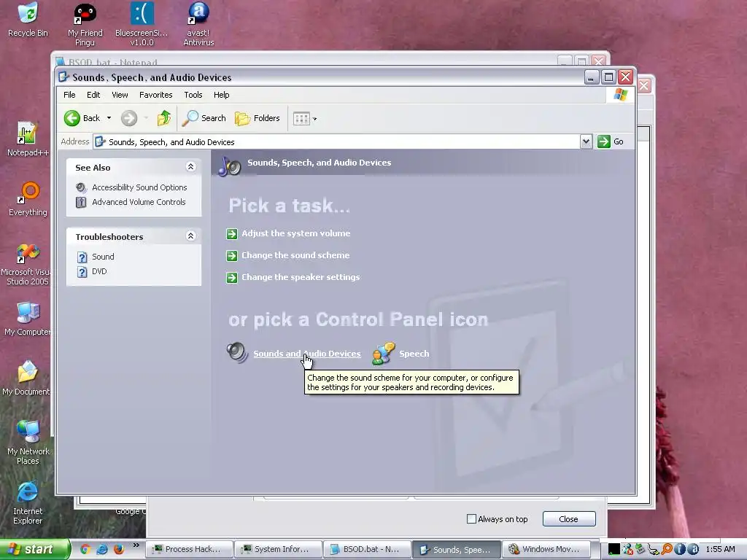
Task: Click Change the speaker settings task
Action: pos(301,277)
